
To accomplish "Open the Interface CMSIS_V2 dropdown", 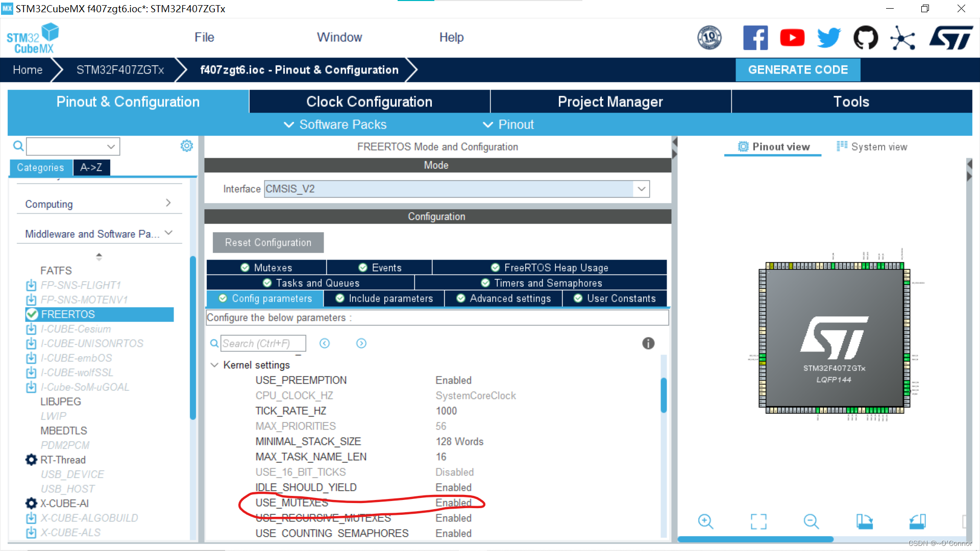I will (642, 189).
